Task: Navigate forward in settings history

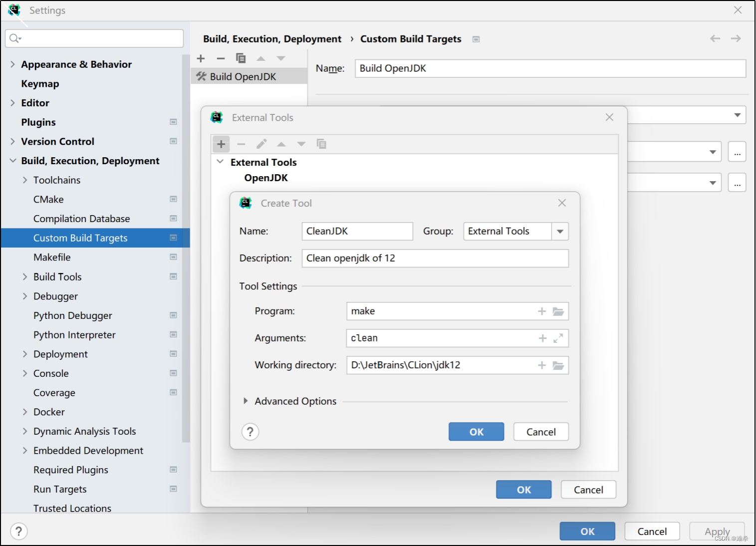Action: 736,38
